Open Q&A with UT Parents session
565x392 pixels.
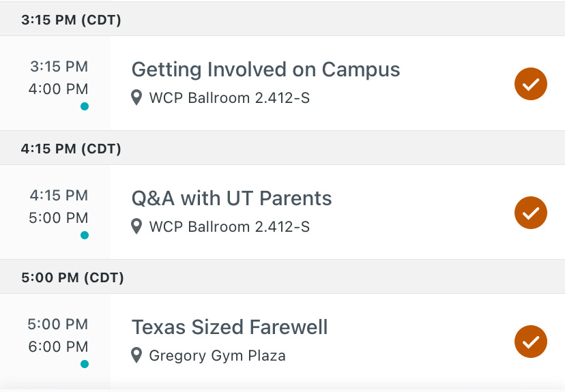(x=231, y=198)
